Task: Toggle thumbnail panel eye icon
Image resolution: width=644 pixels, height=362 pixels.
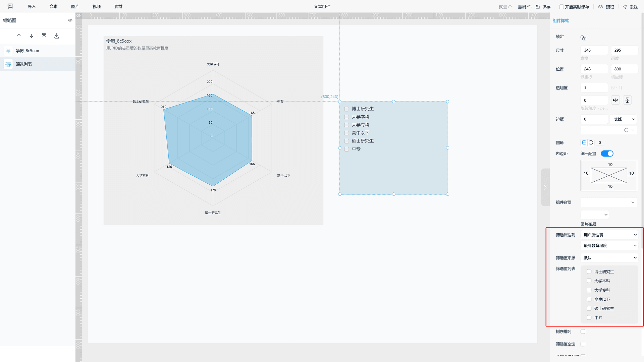Action: pyautogui.click(x=70, y=20)
